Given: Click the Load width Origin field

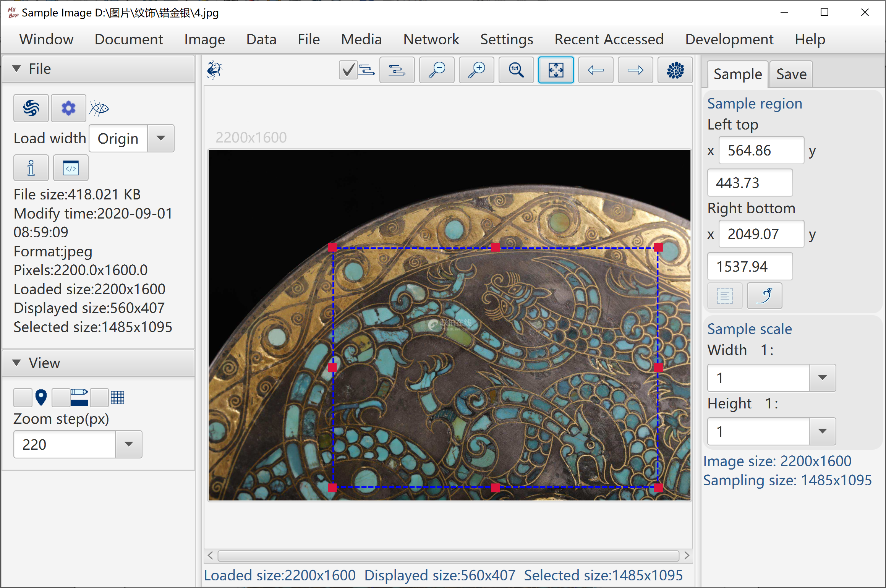Looking at the screenshot, I should pyautogui.click(x=118, y=138).
